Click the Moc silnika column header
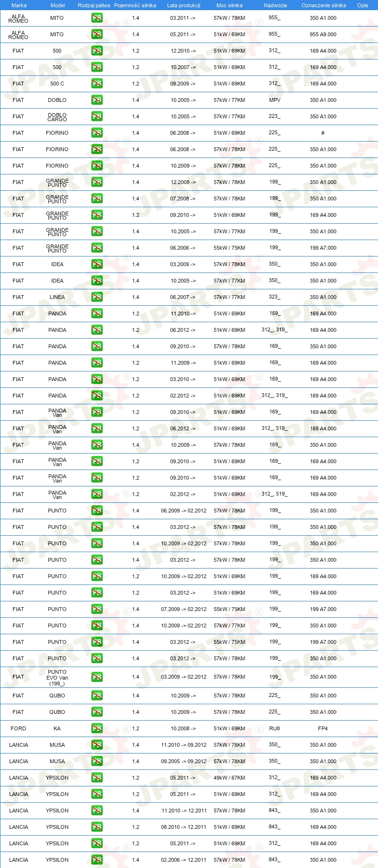 coord(230,5)
